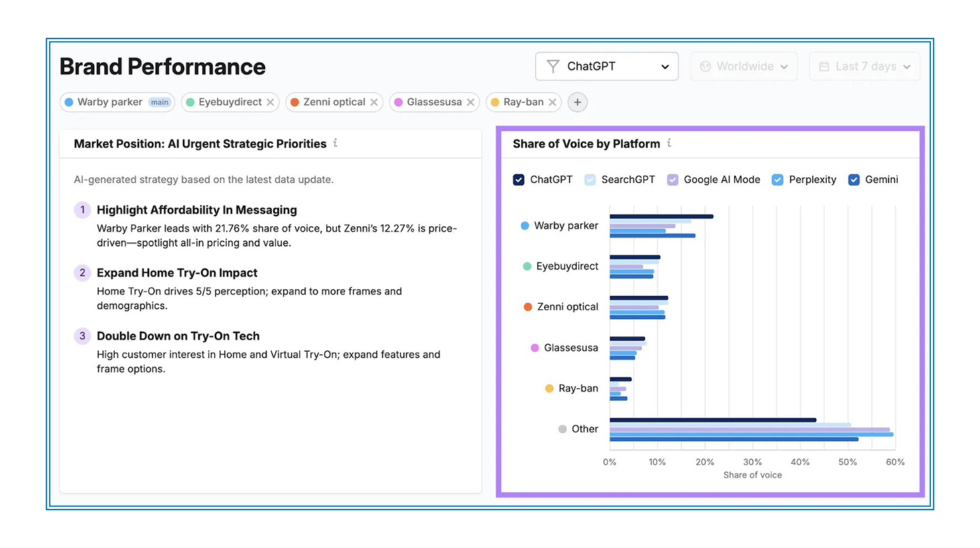Toggle the SearchGPT checkbox

point(590,180)
